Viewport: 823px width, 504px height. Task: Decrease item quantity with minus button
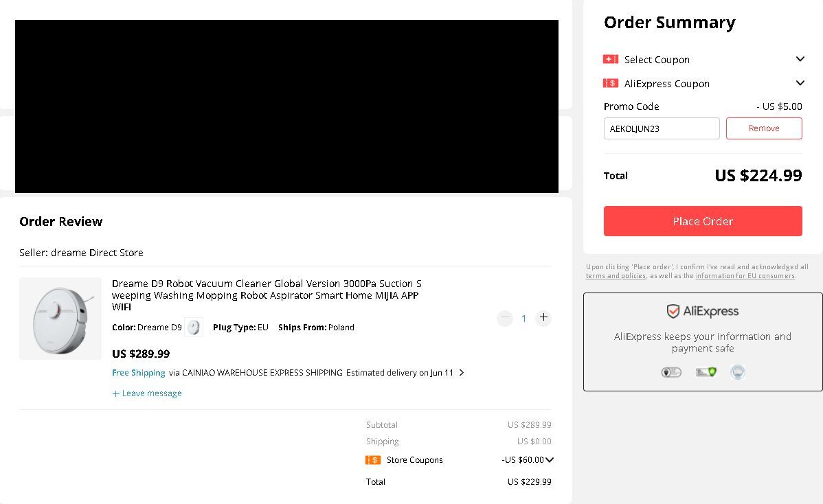coord(505,318)
